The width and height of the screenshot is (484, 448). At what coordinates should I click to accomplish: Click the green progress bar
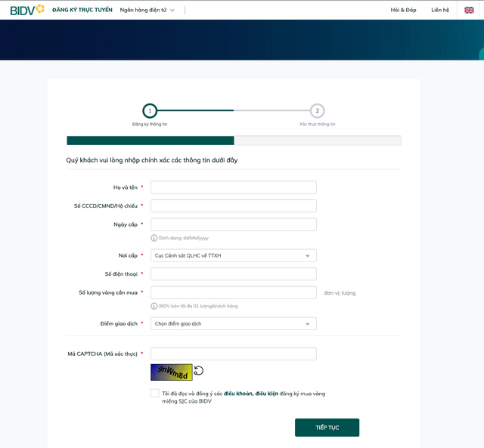(x=150, y=141)
